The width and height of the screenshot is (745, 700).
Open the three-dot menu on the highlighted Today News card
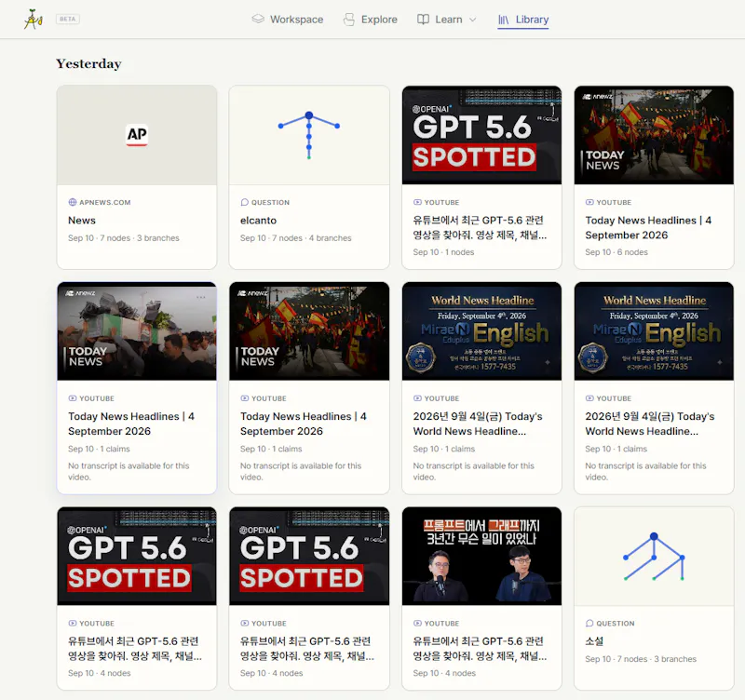201,297
